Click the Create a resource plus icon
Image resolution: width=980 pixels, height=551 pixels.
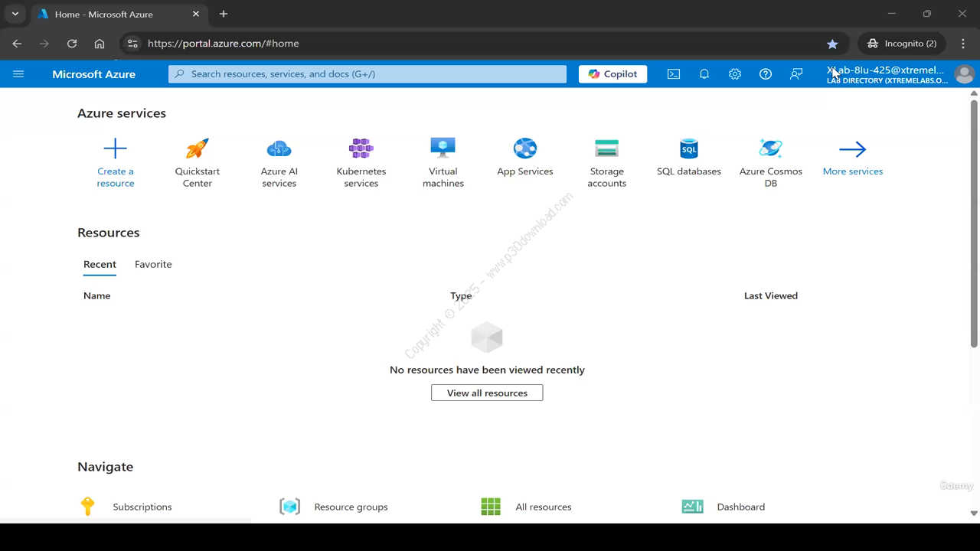pos(116,148)
